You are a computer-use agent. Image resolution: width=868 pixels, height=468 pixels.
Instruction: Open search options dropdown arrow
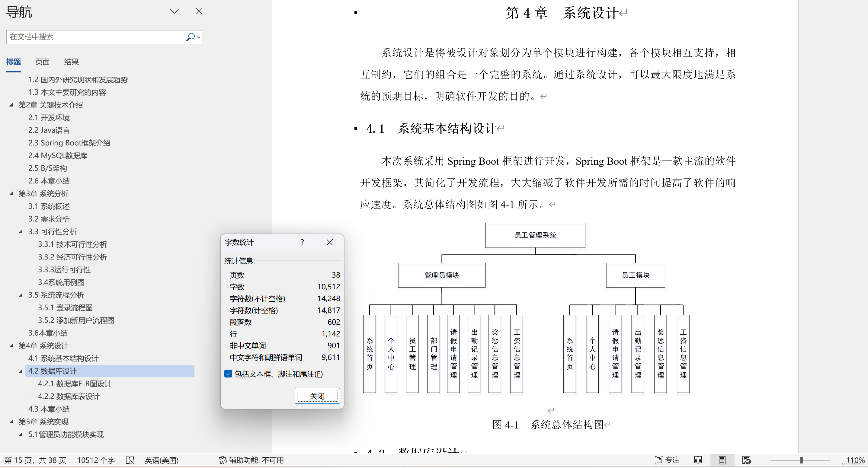[199, 37]
